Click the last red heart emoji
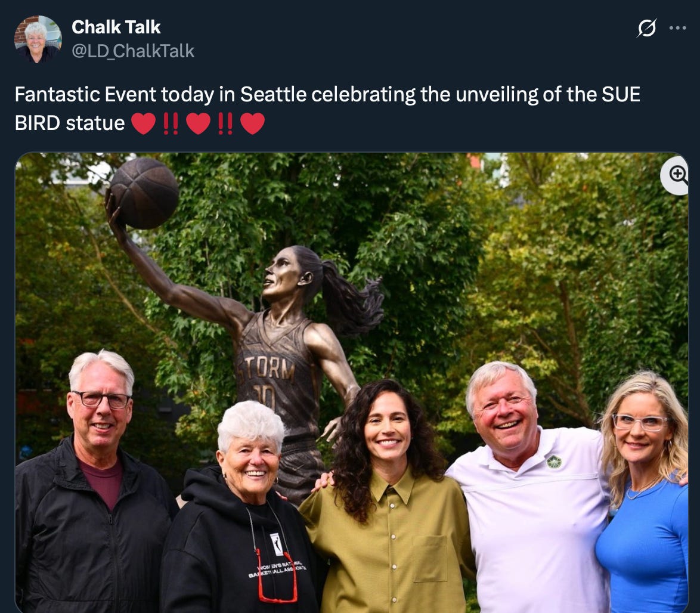Screen dimensions: 700x613 [x=253, y=123]
